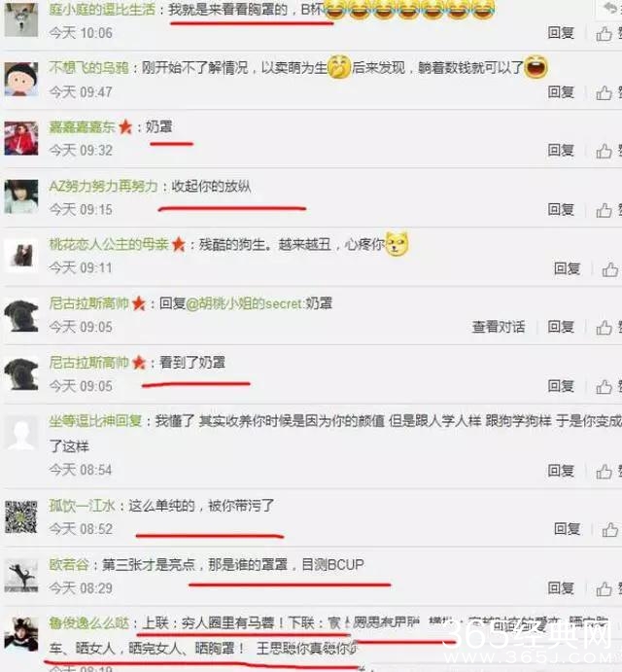Like the comment posted at 08:52
The width and height of the screenshot is (622, 672).
pos(610,530)
